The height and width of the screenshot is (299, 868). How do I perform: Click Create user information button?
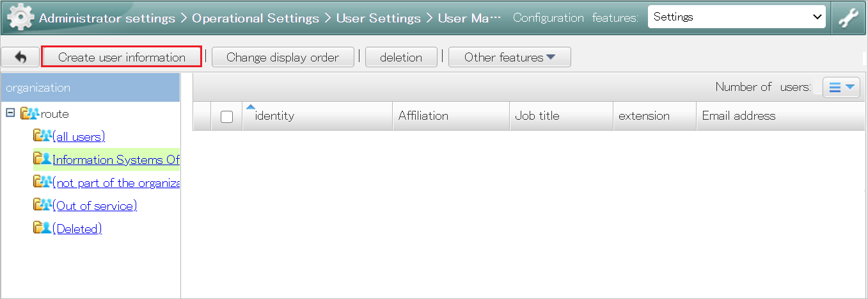pyautogui.click(x=122, y=57)
